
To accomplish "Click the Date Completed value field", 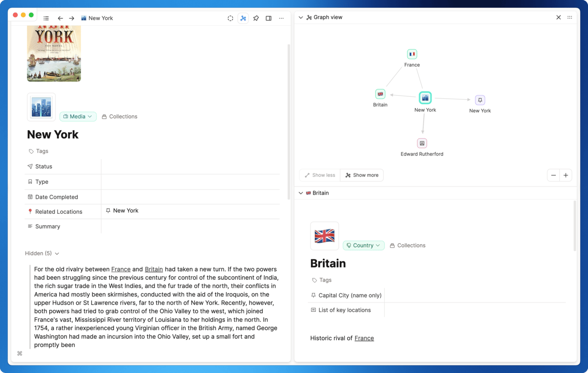I will [x=190, y=197].
